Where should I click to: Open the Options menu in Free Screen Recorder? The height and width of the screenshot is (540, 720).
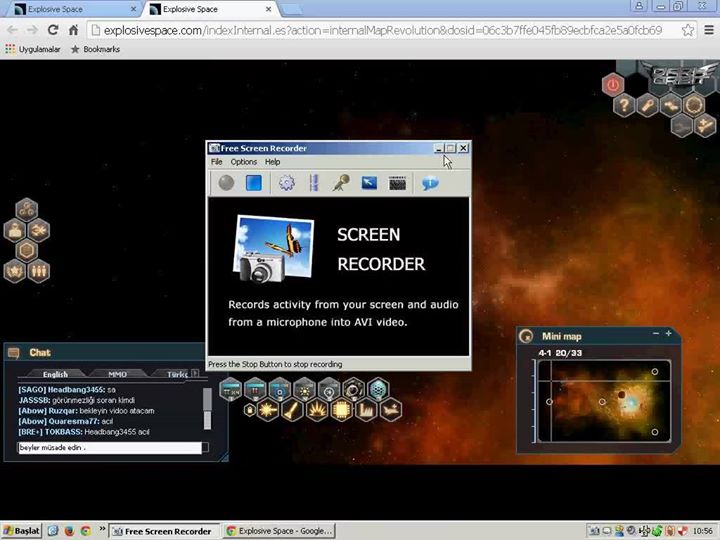[x=243, y=162]
